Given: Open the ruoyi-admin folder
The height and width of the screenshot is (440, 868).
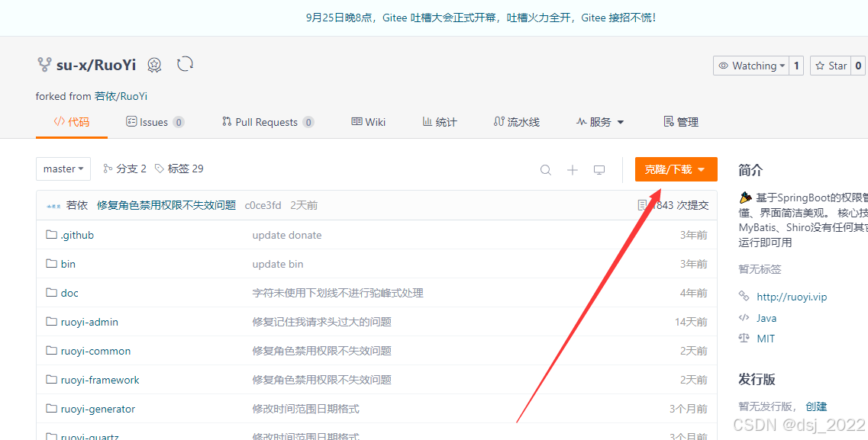Looking at the screenshot, I should 89,322.
